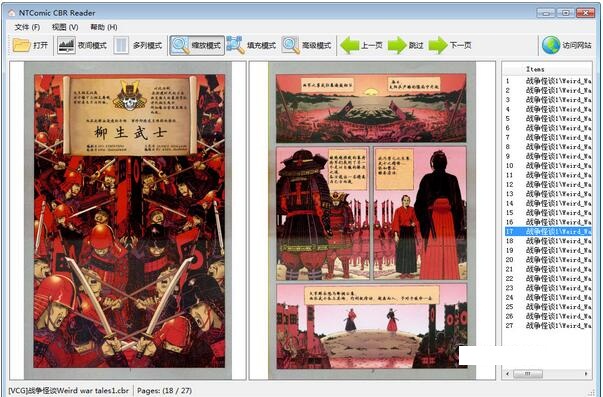
Task: Click the list scrollbar left arrow
Action: [508, 374]
